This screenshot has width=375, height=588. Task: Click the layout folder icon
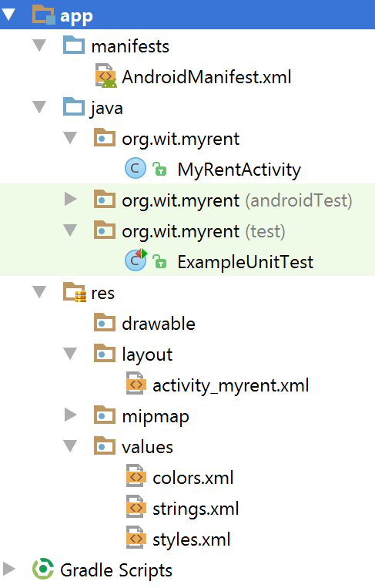click(105, 353)
